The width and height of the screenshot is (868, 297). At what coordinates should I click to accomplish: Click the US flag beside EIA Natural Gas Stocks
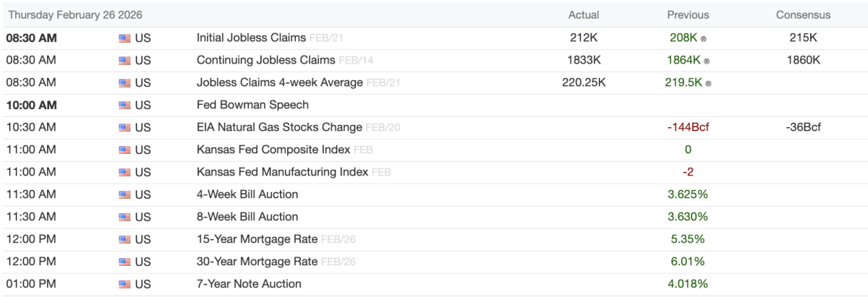tap(124, 128)
